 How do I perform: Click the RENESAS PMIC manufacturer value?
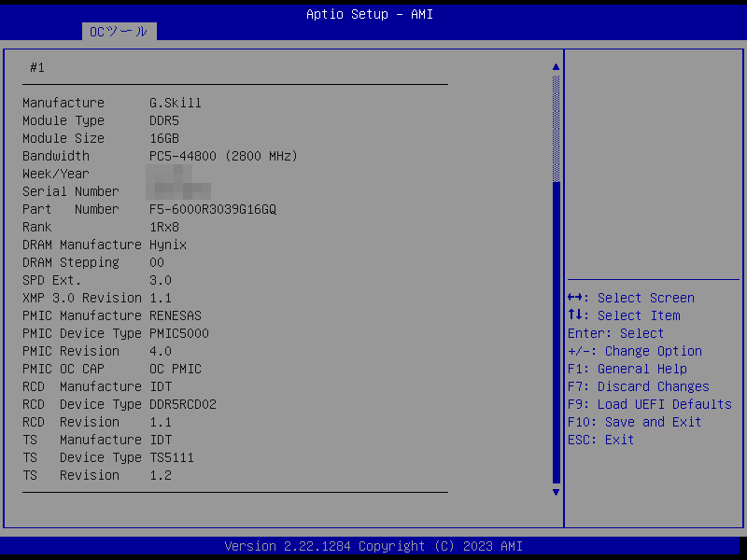pyautogui.click(x=176, y=315)
